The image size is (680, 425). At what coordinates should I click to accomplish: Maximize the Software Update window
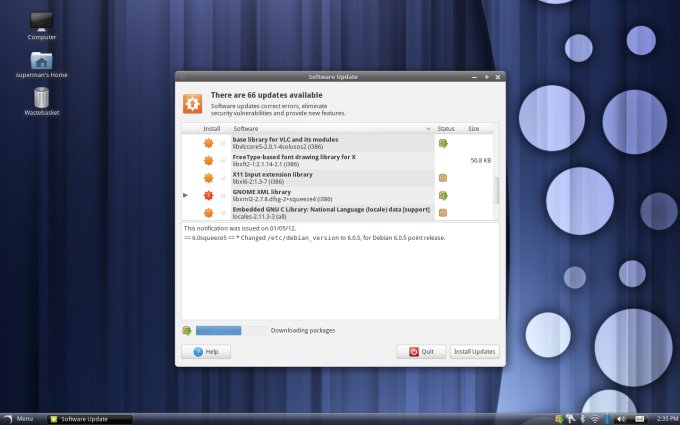click(x=487, y=77)
